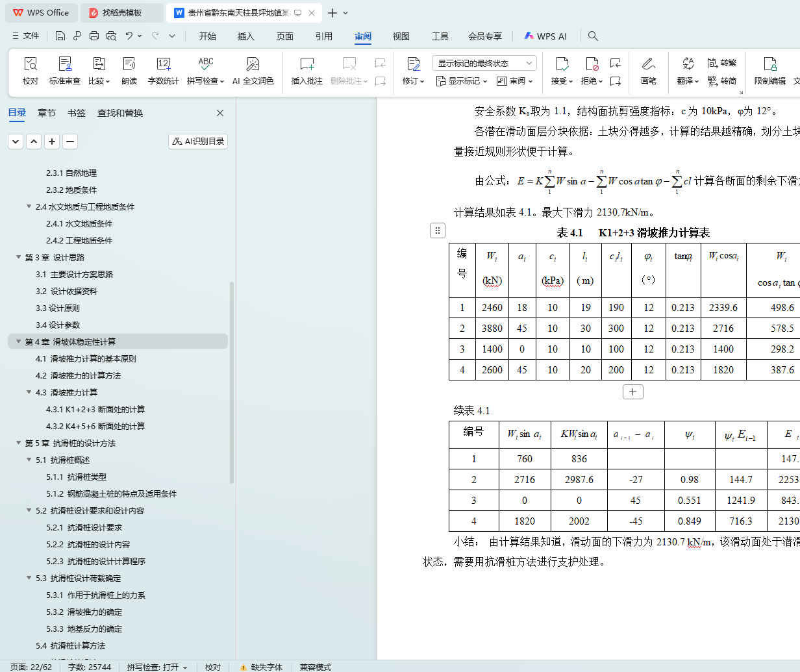
Task: Open 查找和替换 navigation tab
Action: 120,113
